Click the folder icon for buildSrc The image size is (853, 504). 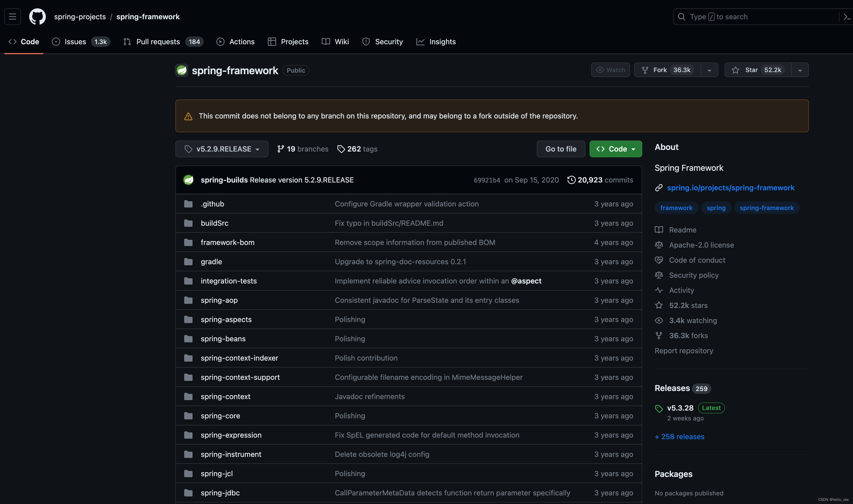(188, 223)
